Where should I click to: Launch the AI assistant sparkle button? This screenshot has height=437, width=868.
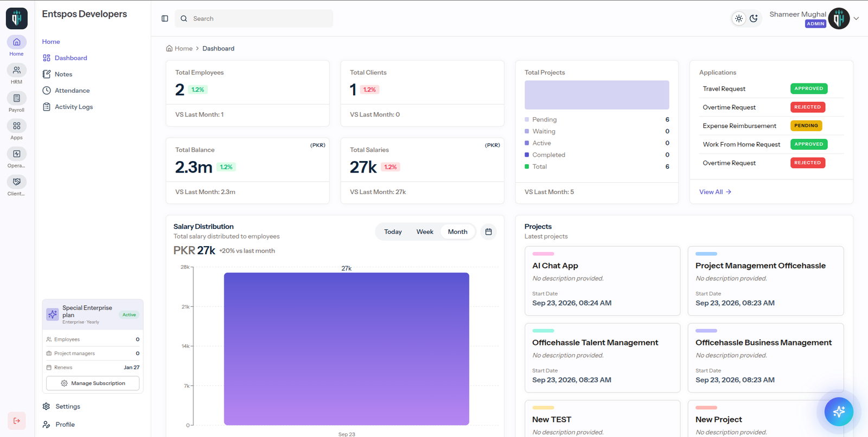(839, 412)
